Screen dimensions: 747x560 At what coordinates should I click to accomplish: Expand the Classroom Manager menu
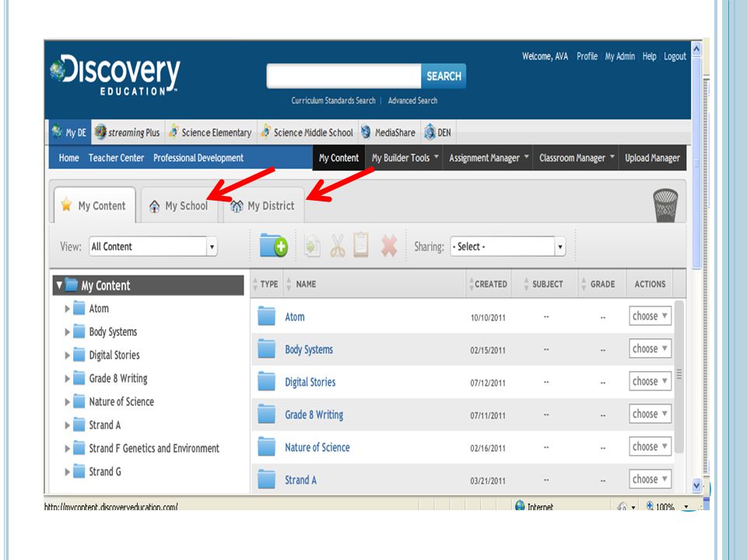point(576,158)
